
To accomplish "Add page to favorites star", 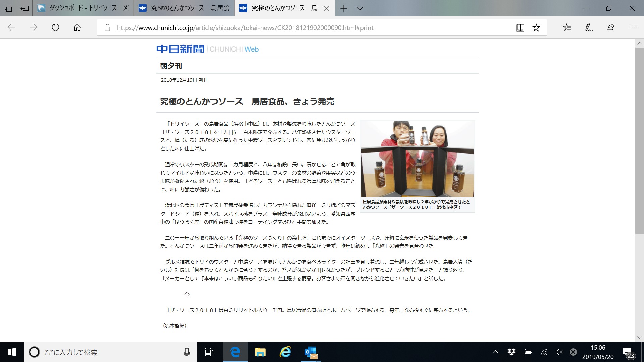I will tap(536, 28).
